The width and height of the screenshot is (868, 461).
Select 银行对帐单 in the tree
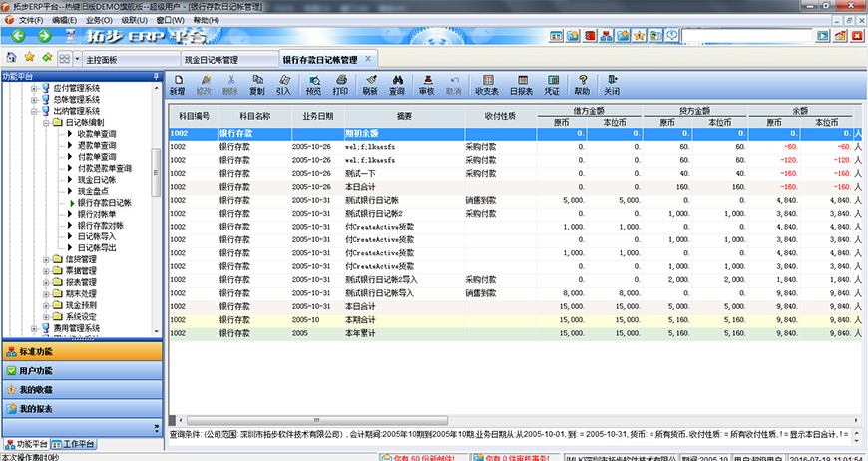point(96,213)
